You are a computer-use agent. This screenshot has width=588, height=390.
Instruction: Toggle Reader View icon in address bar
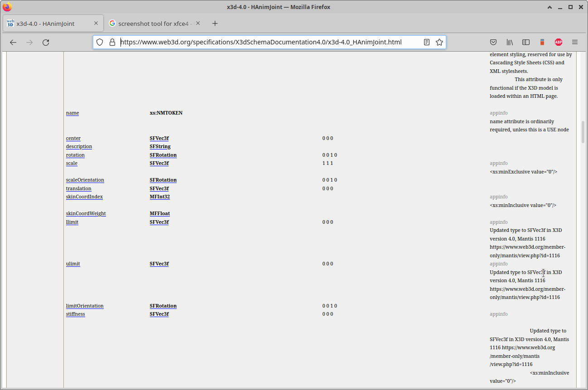(x=427, y=42)
